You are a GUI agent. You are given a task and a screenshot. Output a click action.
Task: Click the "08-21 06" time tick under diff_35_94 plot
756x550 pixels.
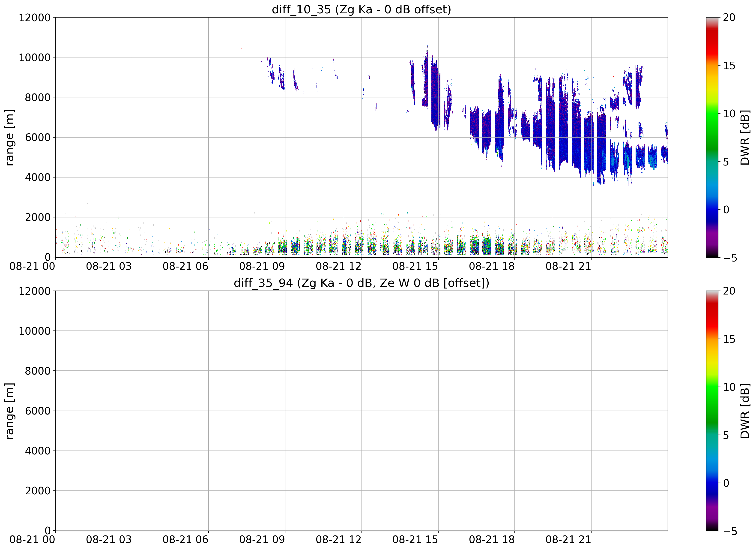click(x=185, y=540)
